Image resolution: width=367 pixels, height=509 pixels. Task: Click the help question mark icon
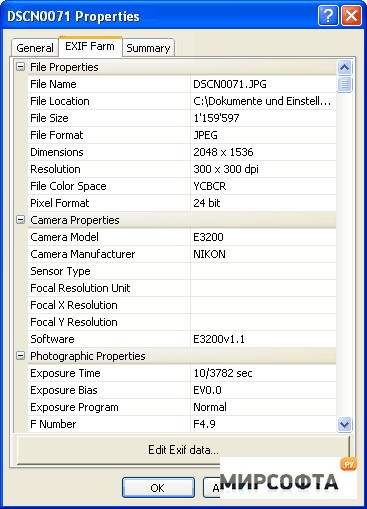(328, 16)
